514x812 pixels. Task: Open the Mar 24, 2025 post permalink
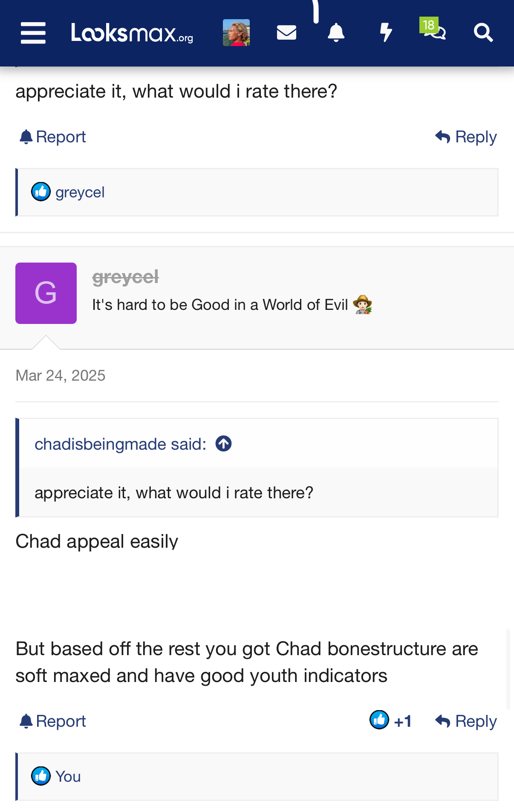point(61,376)
